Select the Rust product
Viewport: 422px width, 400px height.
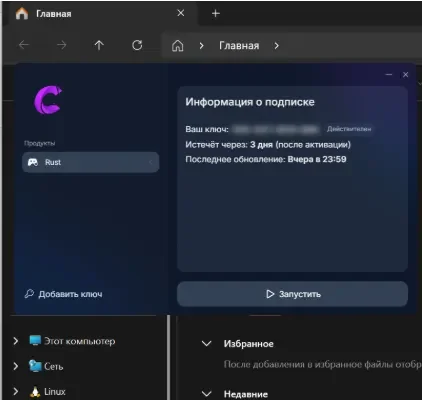point(91,162)
